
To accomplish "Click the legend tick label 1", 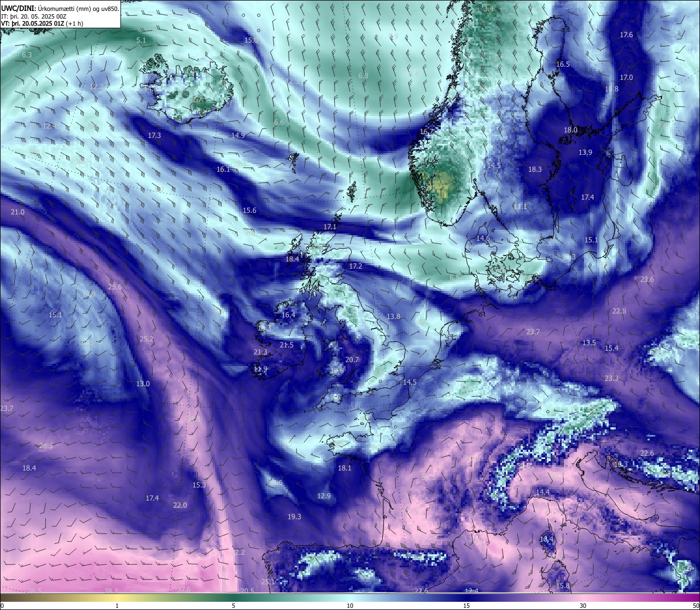I will (116, 606).
